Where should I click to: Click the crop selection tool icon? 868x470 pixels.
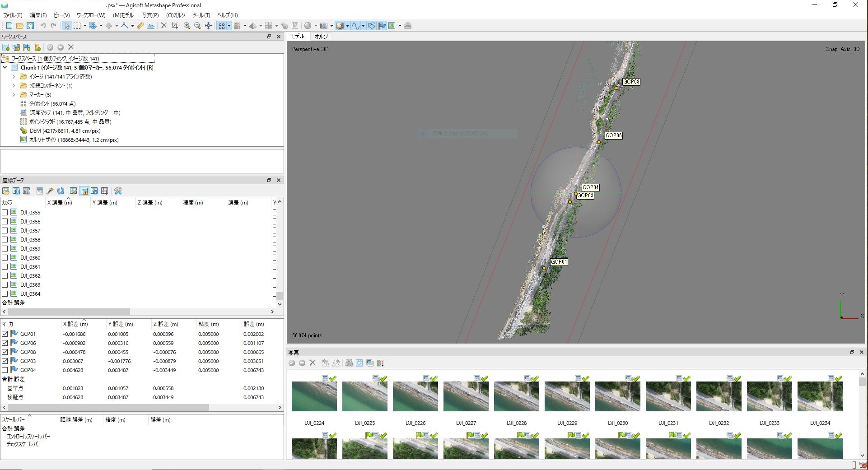(x=174, y=26)
